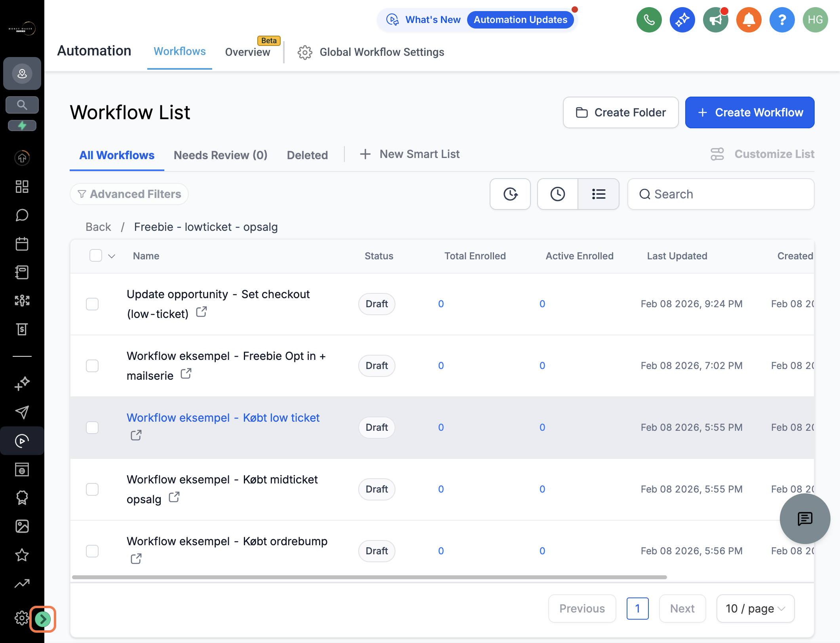Check the Købt ordrebump row checkbox
Image resolution: width=840 pixels, height=643 pixels.
coord(92,551)
